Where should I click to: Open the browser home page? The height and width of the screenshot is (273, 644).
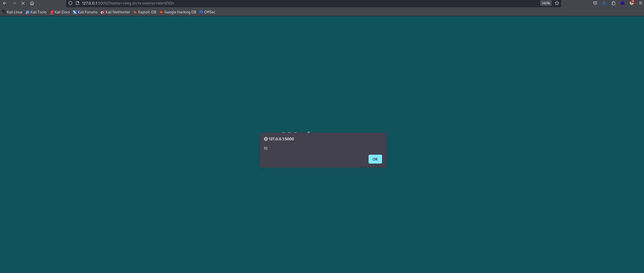pyautogui.click(x=32, y=3)
